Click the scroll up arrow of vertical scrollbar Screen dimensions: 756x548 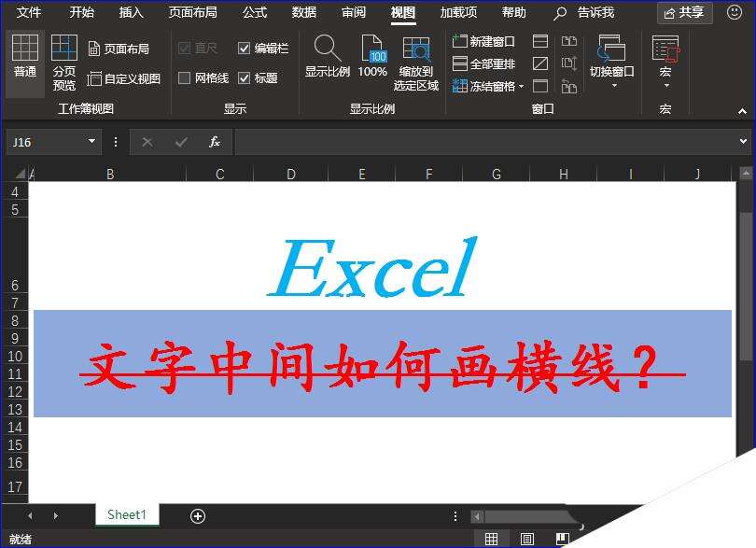coord(746,173)
